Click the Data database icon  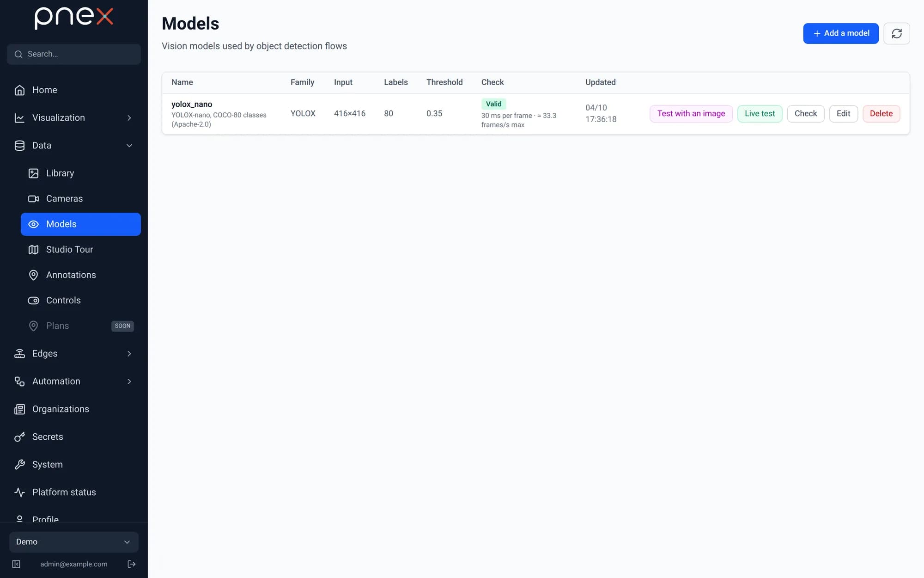[x=19, y=146]
